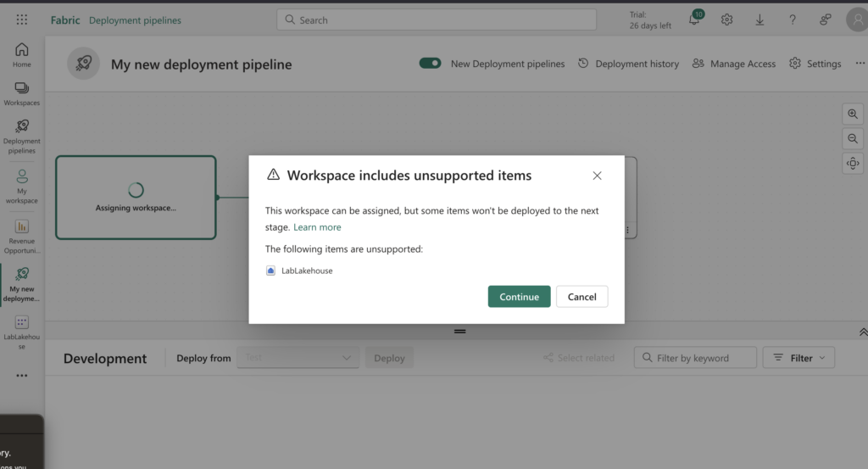
Task: Go to Home in the sidebar
Action: coord(21,55)
